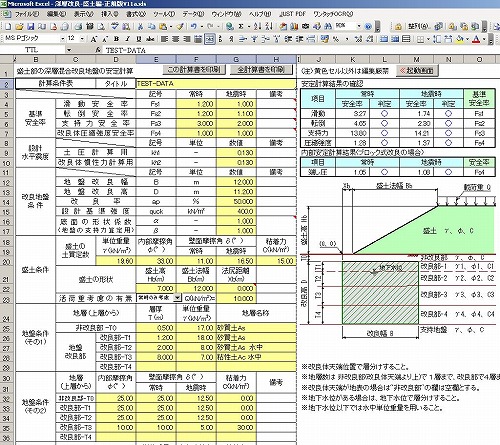Click the 全計算書を印刷 button
This screenshot has height=445, width=500.
[261, 70]
